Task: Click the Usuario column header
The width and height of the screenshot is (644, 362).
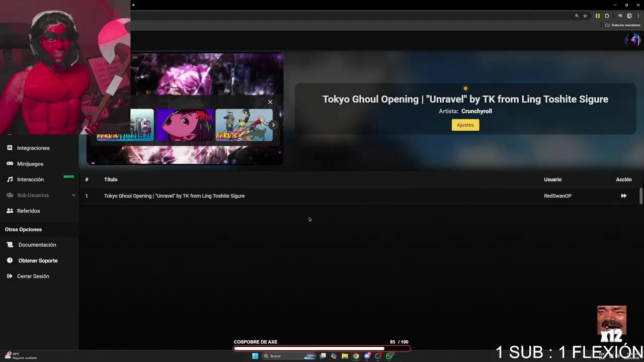Action: pyautogui.click(x=552, y=179)
